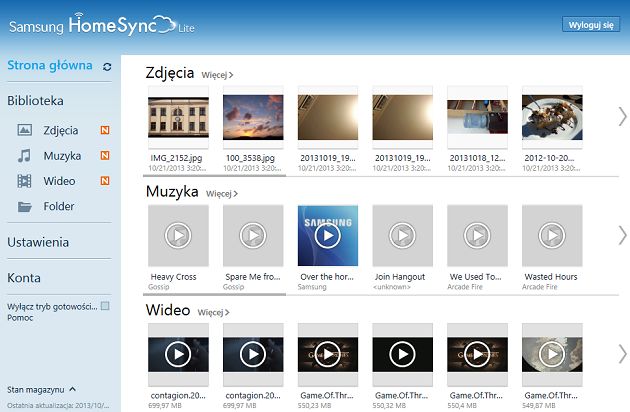Click the Wasted Hours track title
630x412 pixels.
pos(550,277)
